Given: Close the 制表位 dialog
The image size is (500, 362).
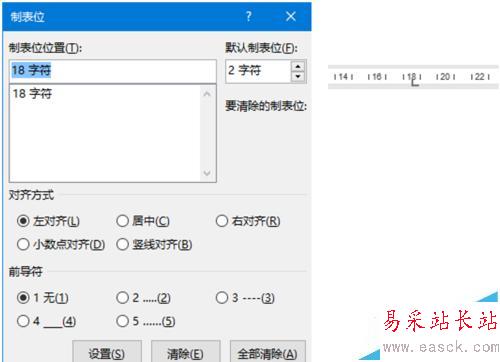Looking at the screenshot, I should coord(291,16).
